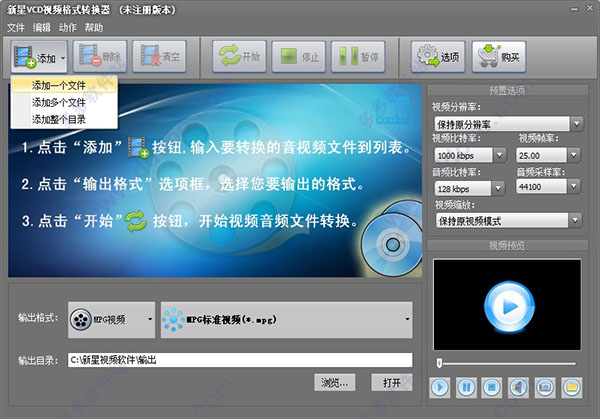The image size is (600, 419).
Task: Open Options via the 选项 gear button
Action: point(438,57)
